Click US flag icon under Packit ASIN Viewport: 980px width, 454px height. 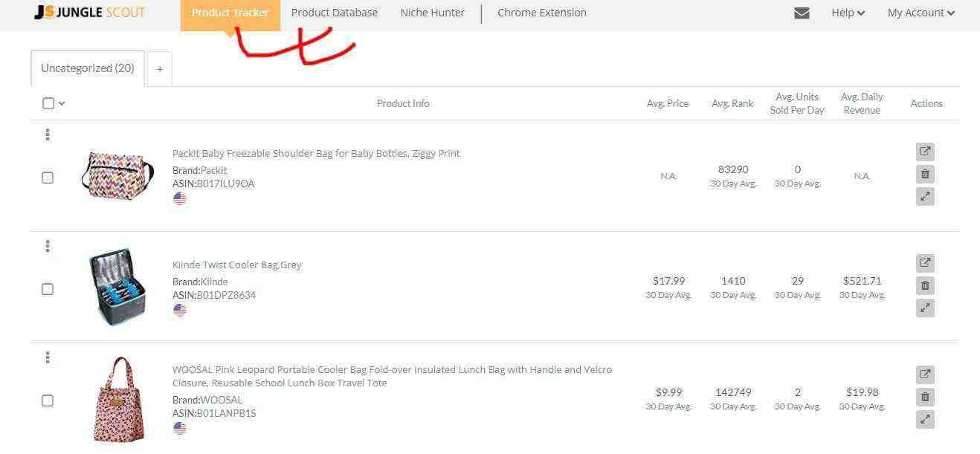click(x=179, y=198)
